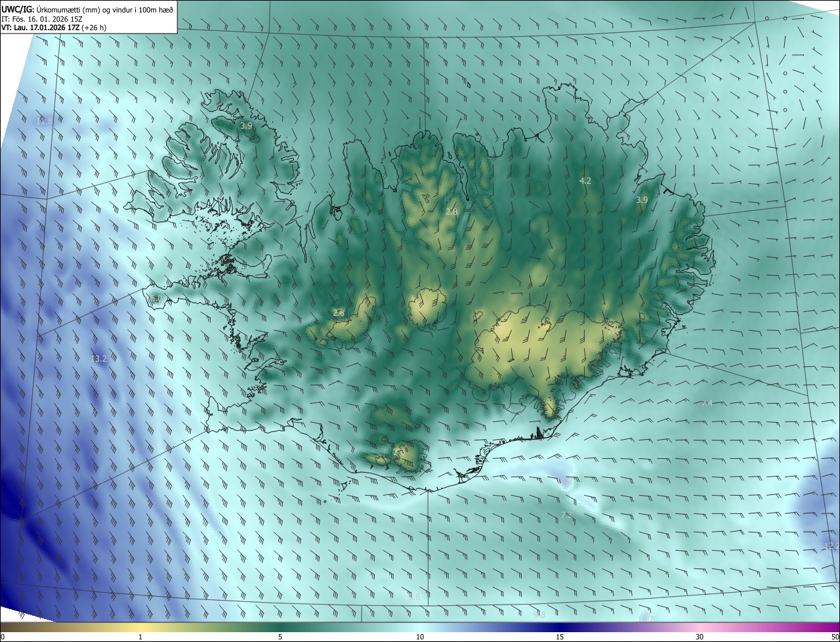Click the colorbar tick label 0
The height and width of the screenshot is (642, 840).
[2, 637]
